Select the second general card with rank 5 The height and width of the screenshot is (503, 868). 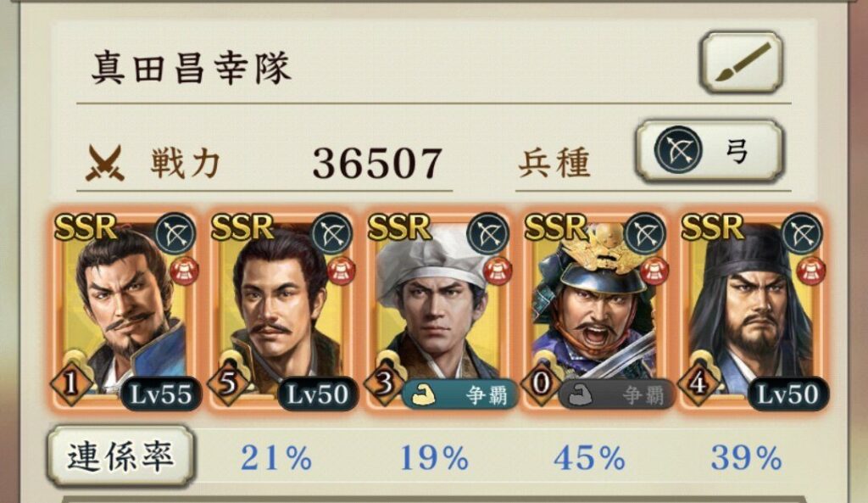(281, 311)
